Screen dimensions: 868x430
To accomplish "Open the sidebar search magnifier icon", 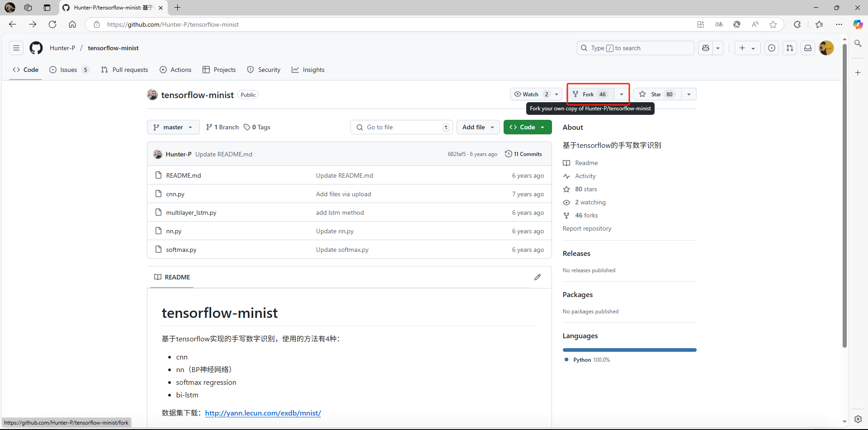I will click(858, 43).
